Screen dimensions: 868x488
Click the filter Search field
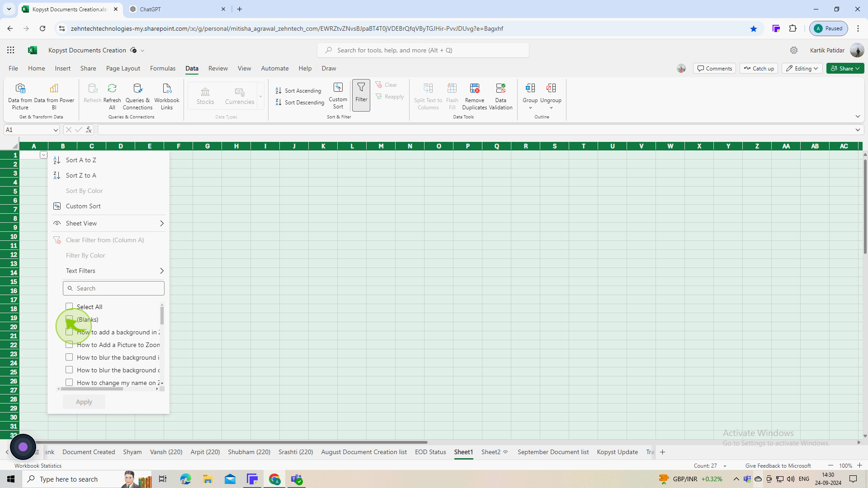[x=113, y=288]
